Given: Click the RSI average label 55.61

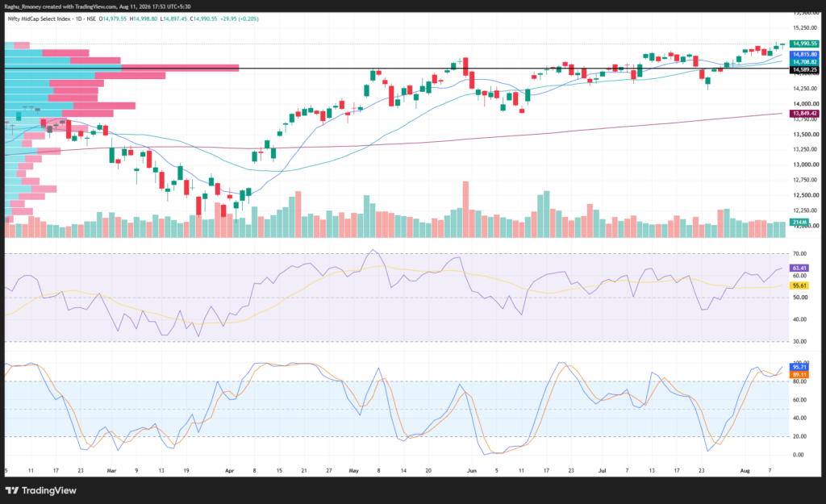Looking at the screenshot, I should (x=799, y=285).
